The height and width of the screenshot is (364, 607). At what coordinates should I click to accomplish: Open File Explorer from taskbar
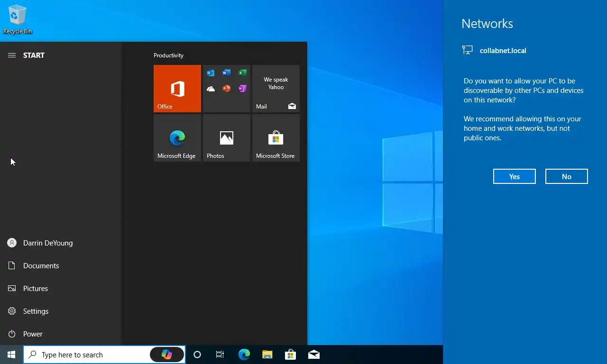tap(267, 355)
